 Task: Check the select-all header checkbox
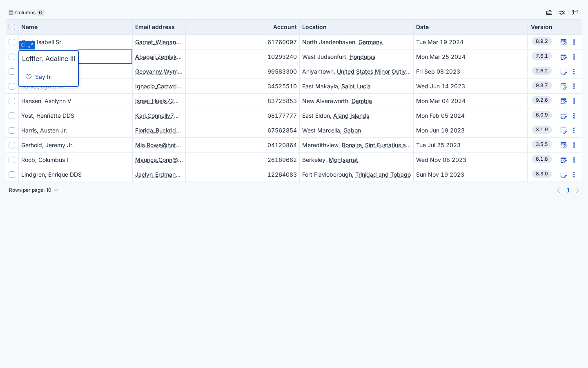point(12,27)
